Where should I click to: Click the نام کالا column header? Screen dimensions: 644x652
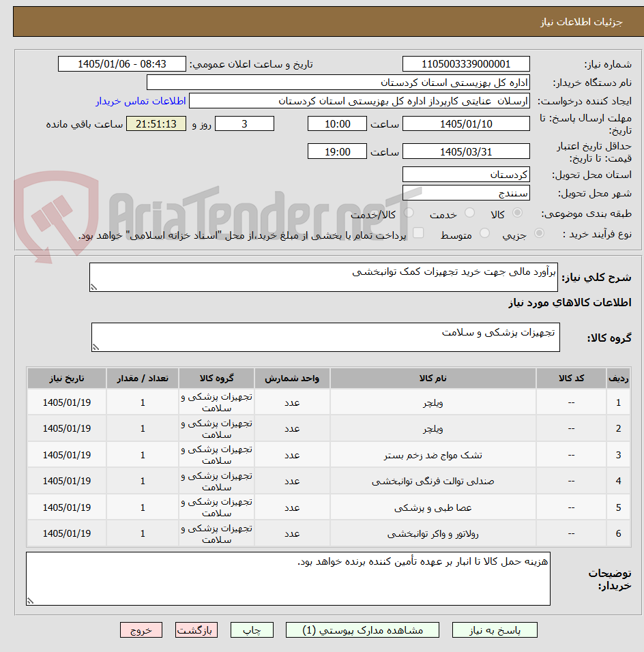click(433, 378)
